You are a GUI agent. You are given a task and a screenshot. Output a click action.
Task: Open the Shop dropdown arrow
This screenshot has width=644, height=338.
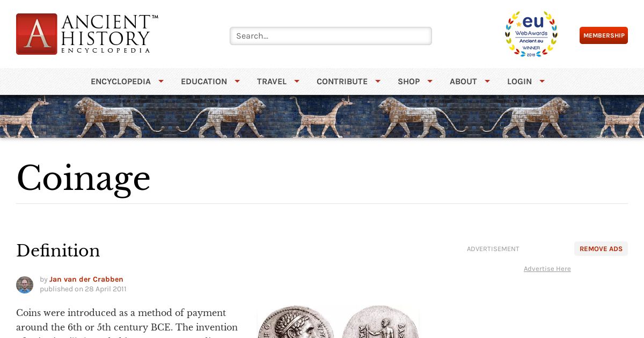click(x=430, y=82)
